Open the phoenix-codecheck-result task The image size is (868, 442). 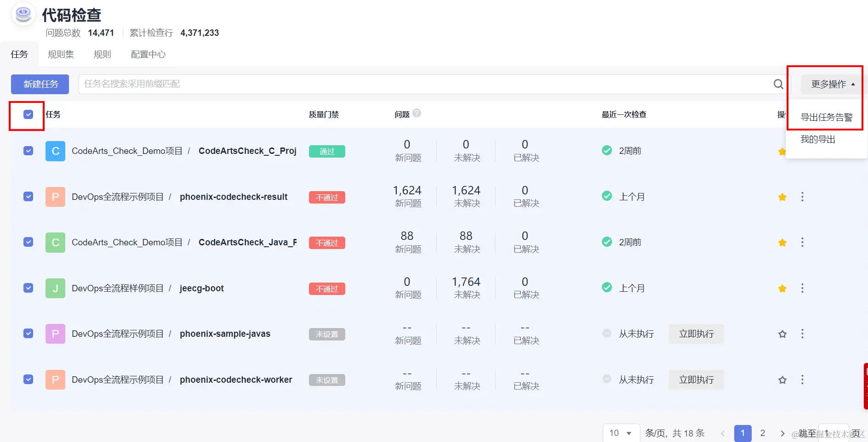234,197
